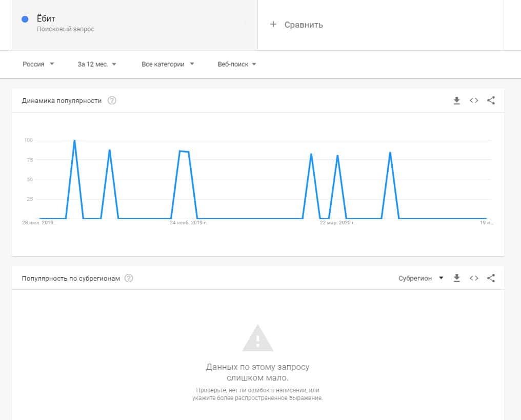Download the interest over time chart data

tap(457, 101)
